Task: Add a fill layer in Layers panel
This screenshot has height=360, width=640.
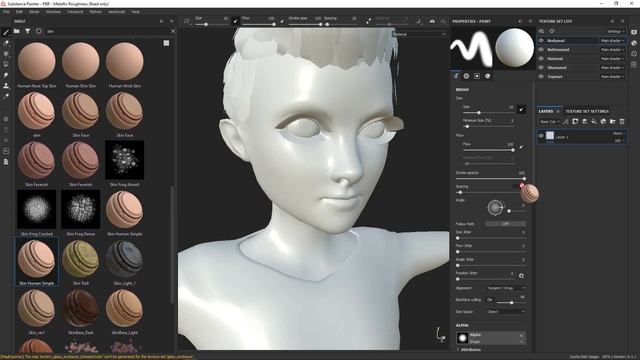Action: (x=594, y=122)
